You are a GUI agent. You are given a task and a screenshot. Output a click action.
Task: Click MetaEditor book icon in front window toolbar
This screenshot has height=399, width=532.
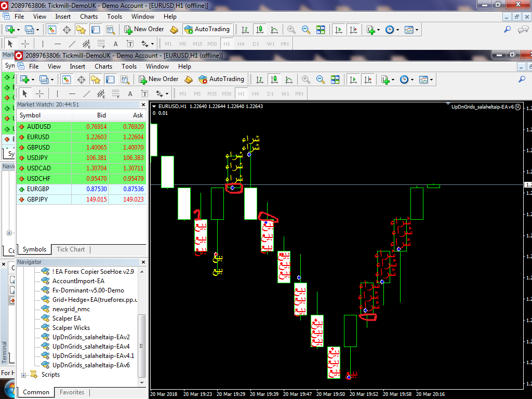click(x=189, y=79)
